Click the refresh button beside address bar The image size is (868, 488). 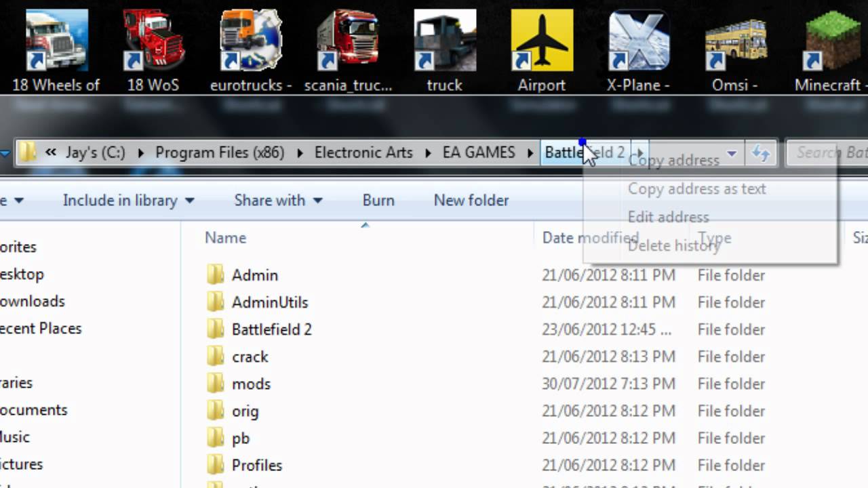click(762, 154)
